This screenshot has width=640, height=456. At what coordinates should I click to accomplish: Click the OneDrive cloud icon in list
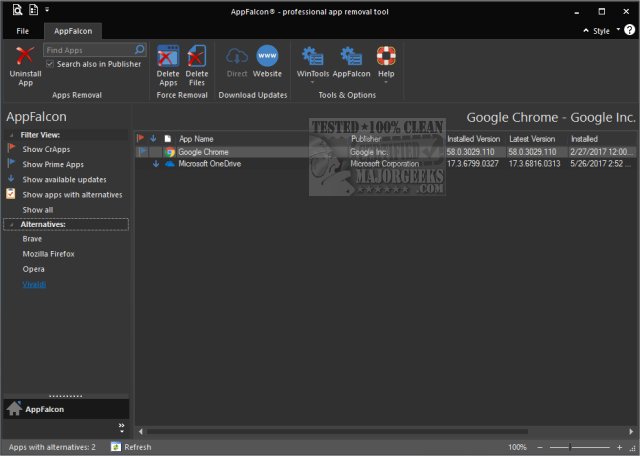(x=170, y=164)
